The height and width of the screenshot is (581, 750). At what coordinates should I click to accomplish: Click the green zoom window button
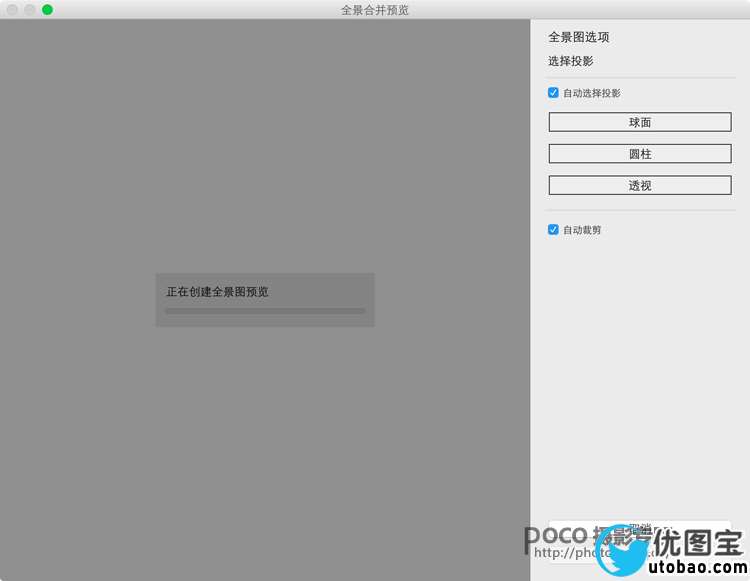(x=47, y=10)
